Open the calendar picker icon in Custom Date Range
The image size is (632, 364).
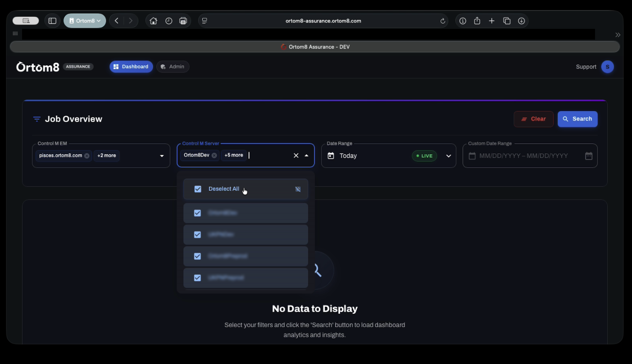coord(589,156)
